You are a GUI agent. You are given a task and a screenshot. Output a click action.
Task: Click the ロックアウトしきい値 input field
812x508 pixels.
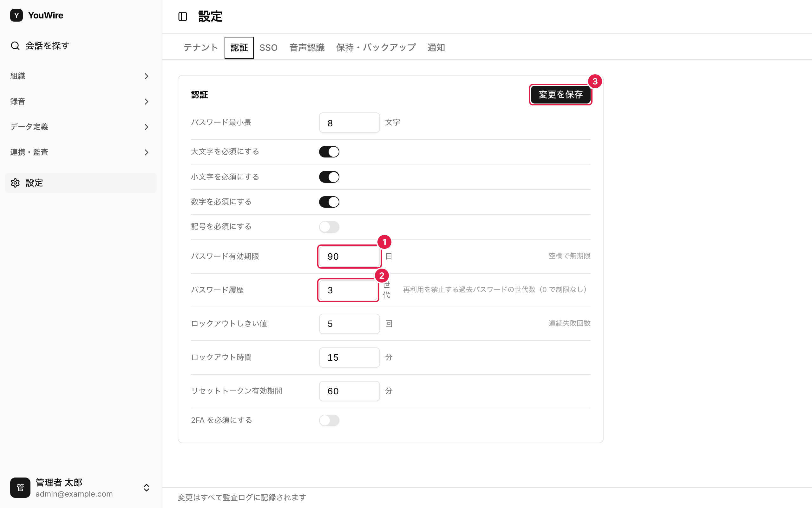[349, 324]
